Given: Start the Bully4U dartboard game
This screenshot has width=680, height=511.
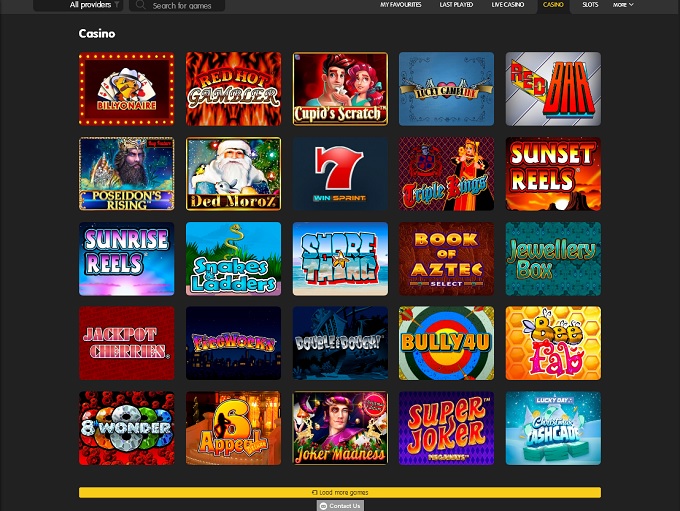Looking at the screenshot, I should pos(446,343).
